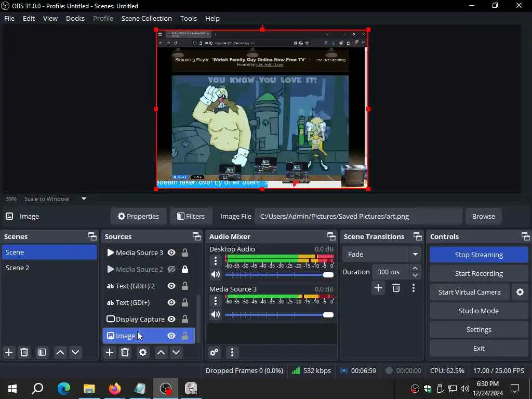Hide Text (GDI+) source eye icon
Screen dimensions: 532x399
(171, 302)
